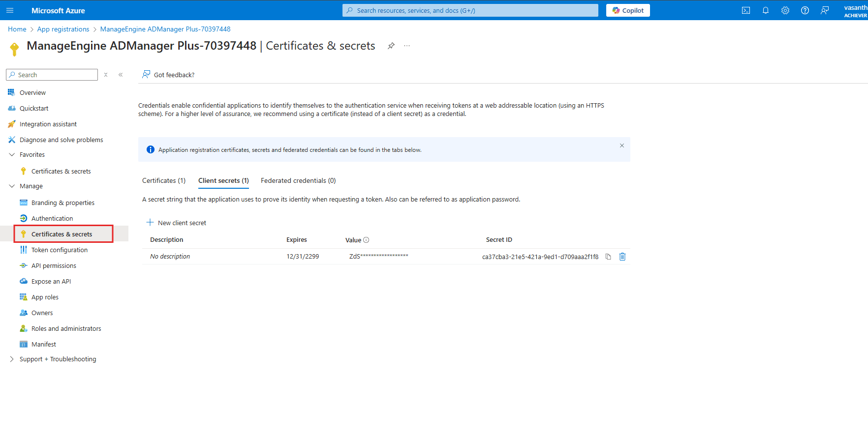The height and width of the screenshot is (437, 868).
Task: Pin the Certificates & secrets page
Action: point(391,46)
